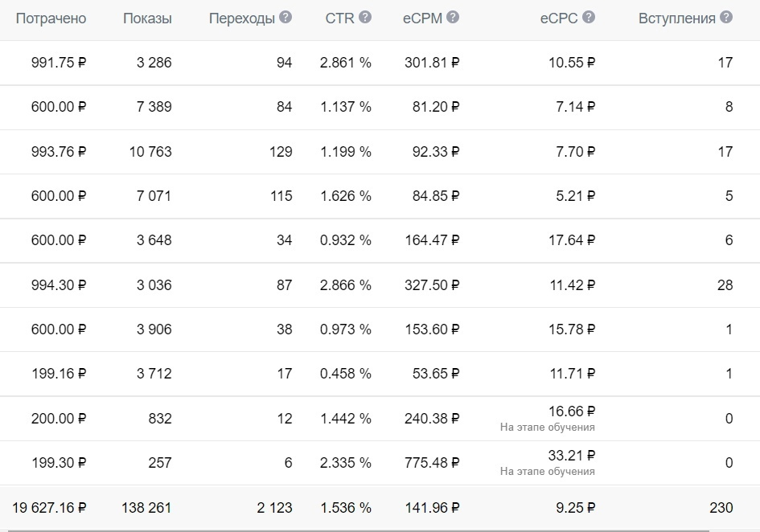Select CTR value 2.861 %
The image size is (760, 532).
coord(346,63)
